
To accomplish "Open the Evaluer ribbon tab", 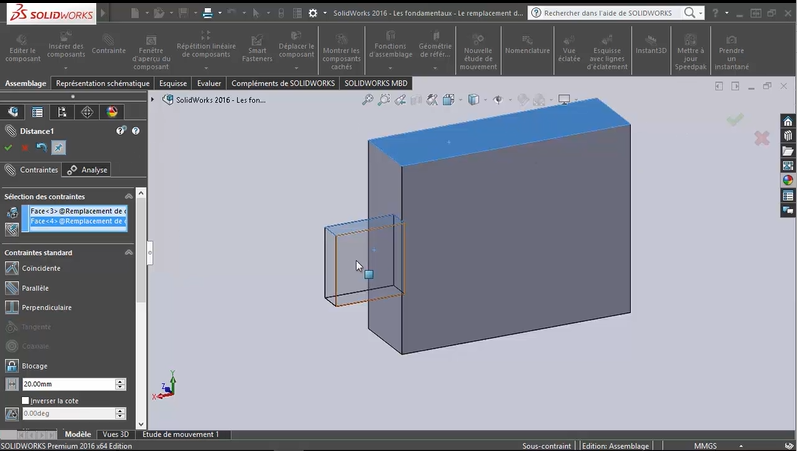I will (x=209, y=83).
